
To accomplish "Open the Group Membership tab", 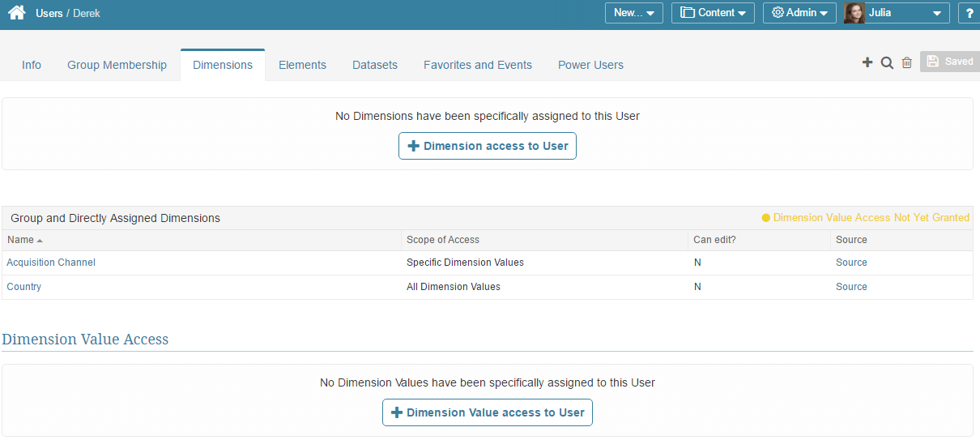I will (x=117, y=65).
